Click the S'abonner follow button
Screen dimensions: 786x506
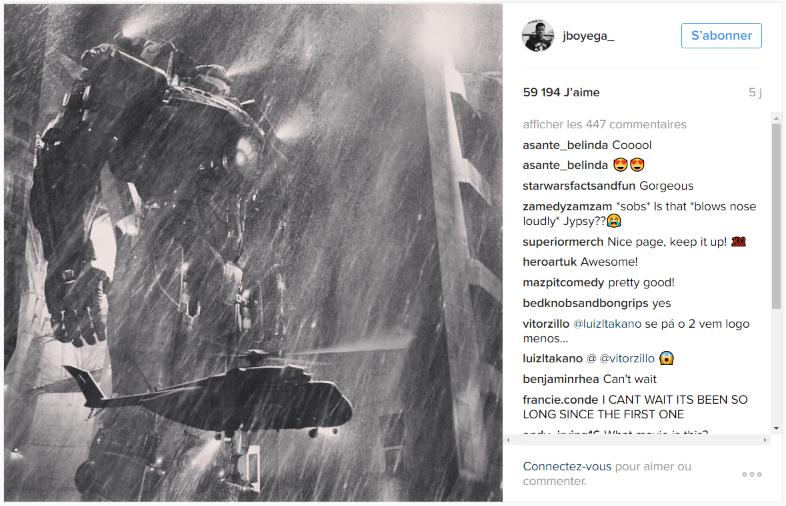pyautogui.click(x=721, y=36)
